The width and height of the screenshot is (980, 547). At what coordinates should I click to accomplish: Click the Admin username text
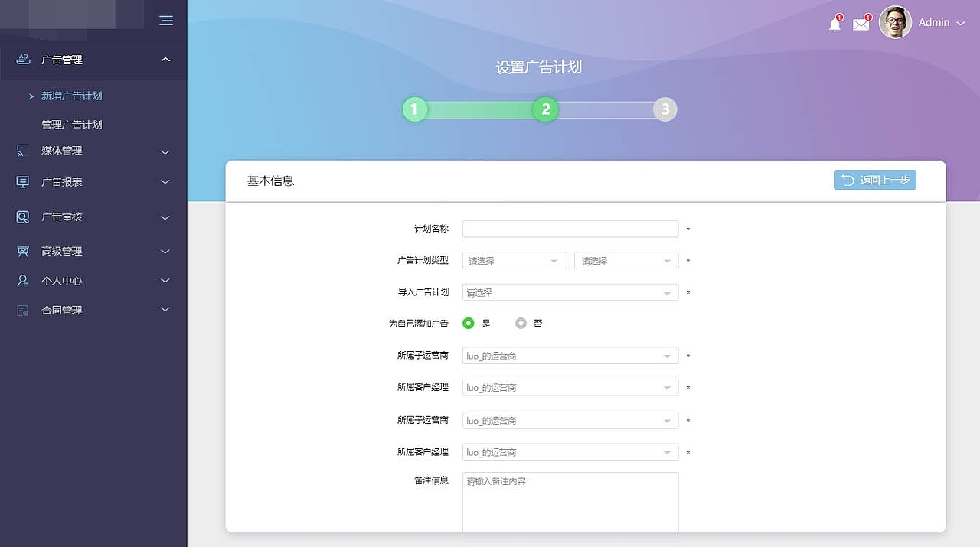934,23
